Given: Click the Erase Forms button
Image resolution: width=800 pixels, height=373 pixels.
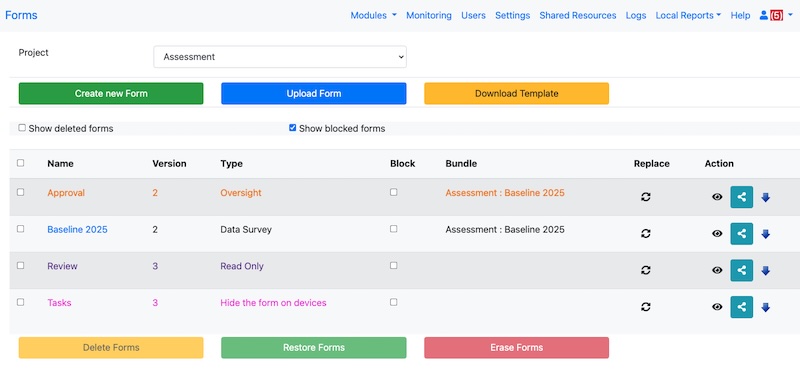Looking at the screenshot, I should pyautogui.click(x=516, y=347).
